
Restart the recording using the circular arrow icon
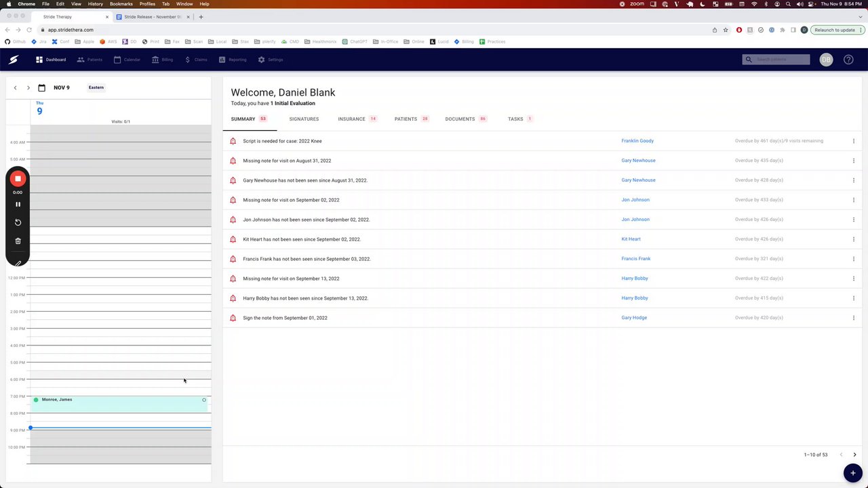pyautogui.click(x=18, y=222)
